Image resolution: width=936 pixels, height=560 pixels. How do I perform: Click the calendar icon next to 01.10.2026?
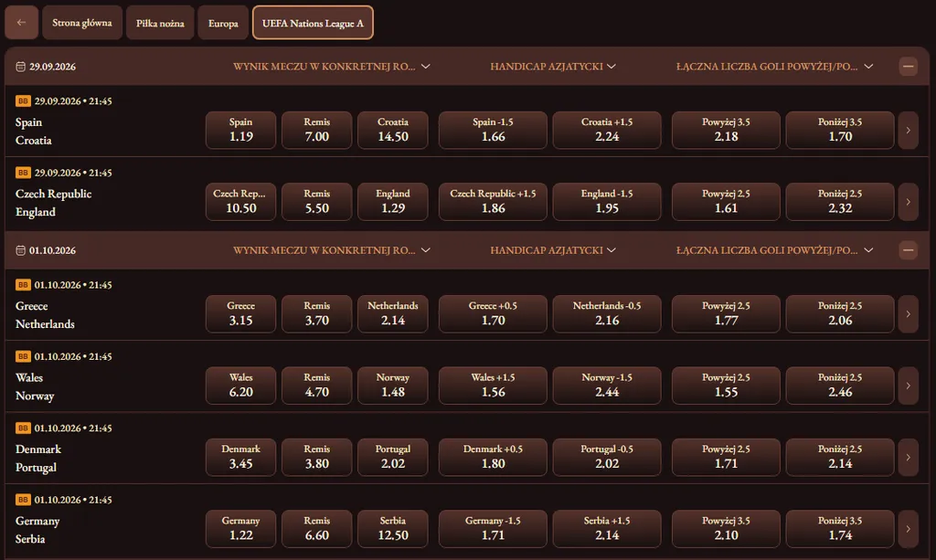(20, 250)
